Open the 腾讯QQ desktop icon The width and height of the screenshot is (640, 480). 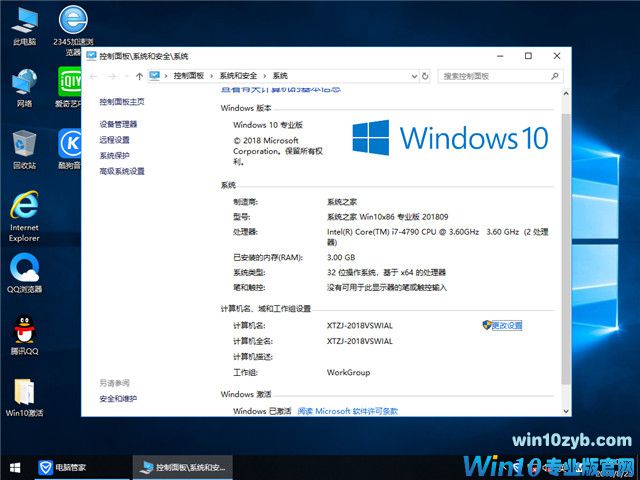click(x=24, y=336)
